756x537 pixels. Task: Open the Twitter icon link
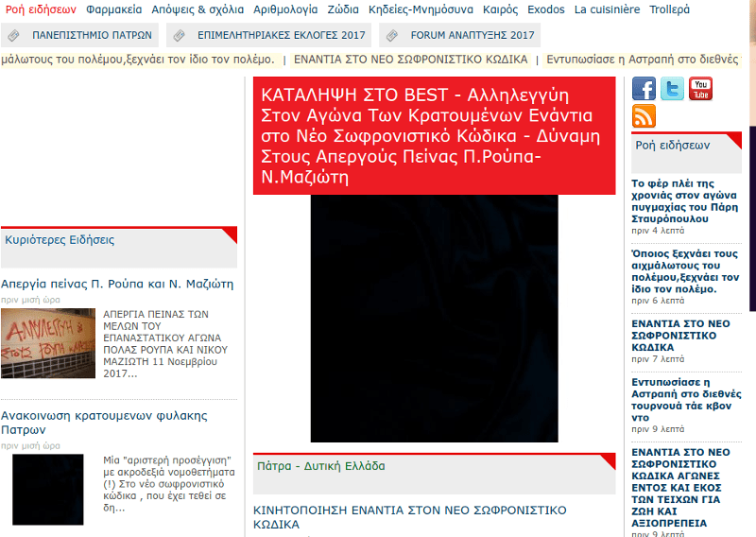point(672,89)
